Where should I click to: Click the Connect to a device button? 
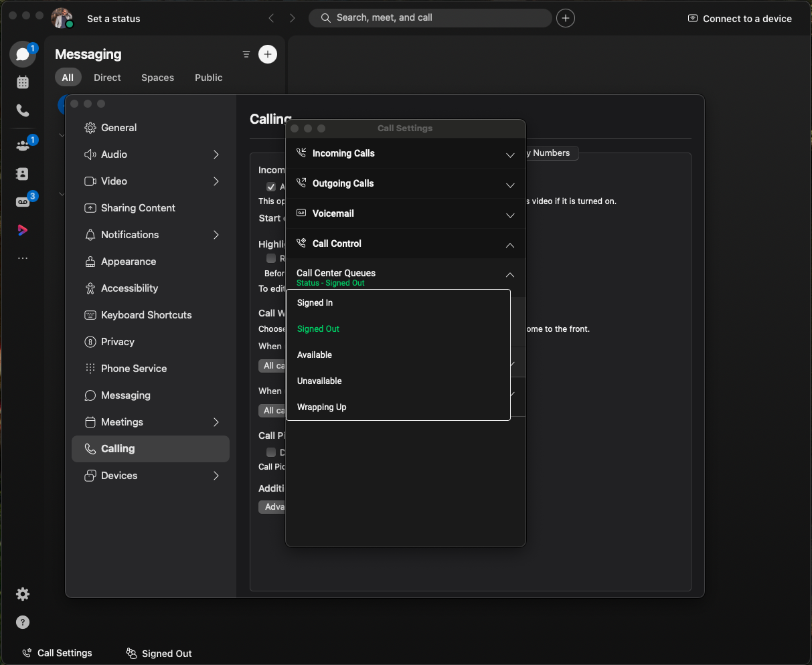(739, 18)
